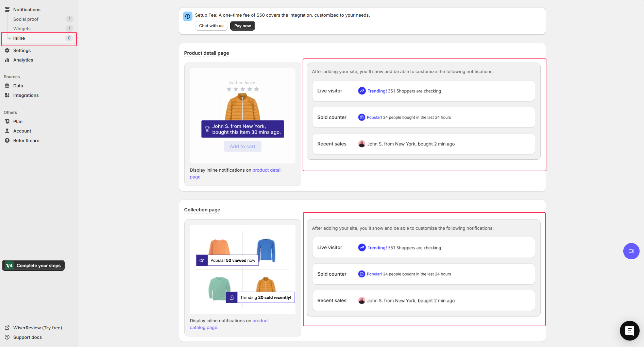644x347 pixels.
Task: Click the Notifications list icon
Action: tap(7, 9)
